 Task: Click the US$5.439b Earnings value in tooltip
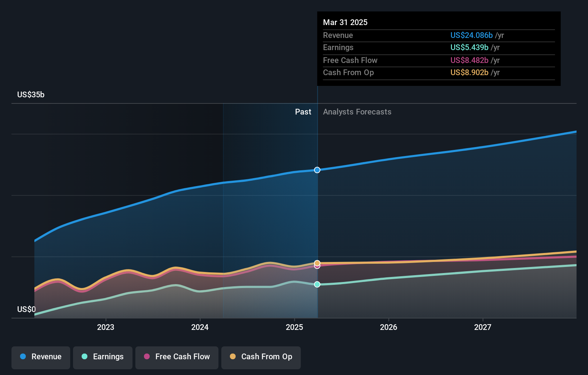pyautogui.click(x=469, y=47)
